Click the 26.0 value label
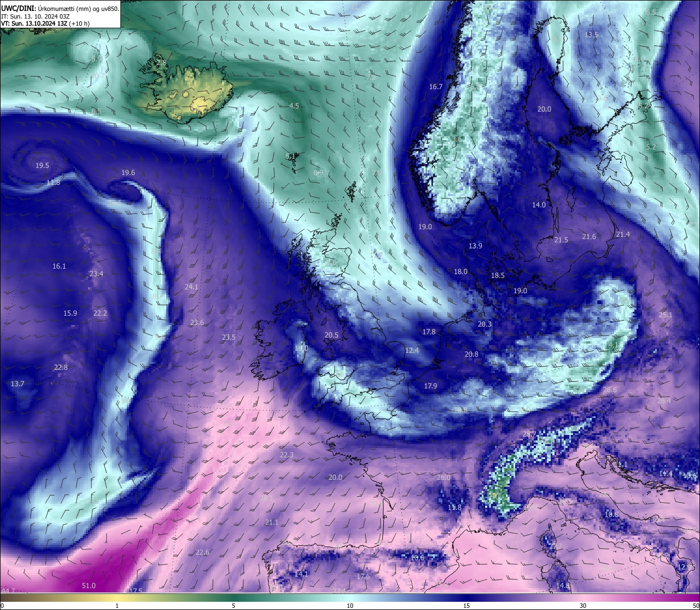The width and height of the screenshot is (700, 610). (444, 478)
